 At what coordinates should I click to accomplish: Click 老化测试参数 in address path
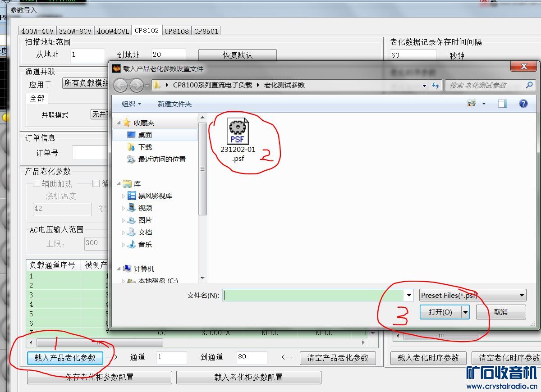coord(284,85)
